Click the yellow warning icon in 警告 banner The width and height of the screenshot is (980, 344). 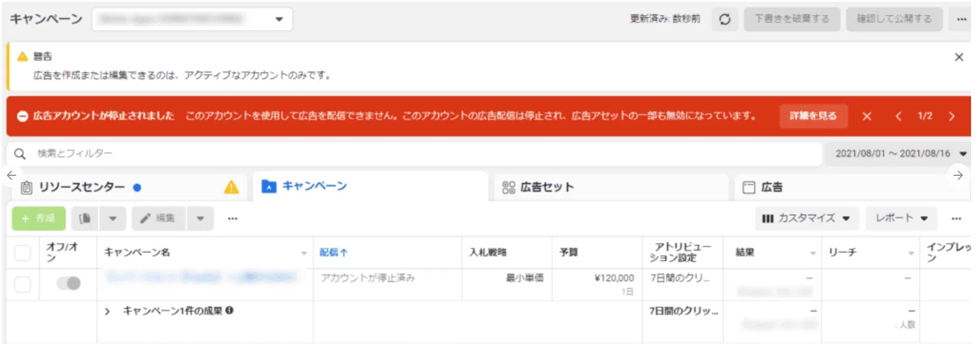23,56
